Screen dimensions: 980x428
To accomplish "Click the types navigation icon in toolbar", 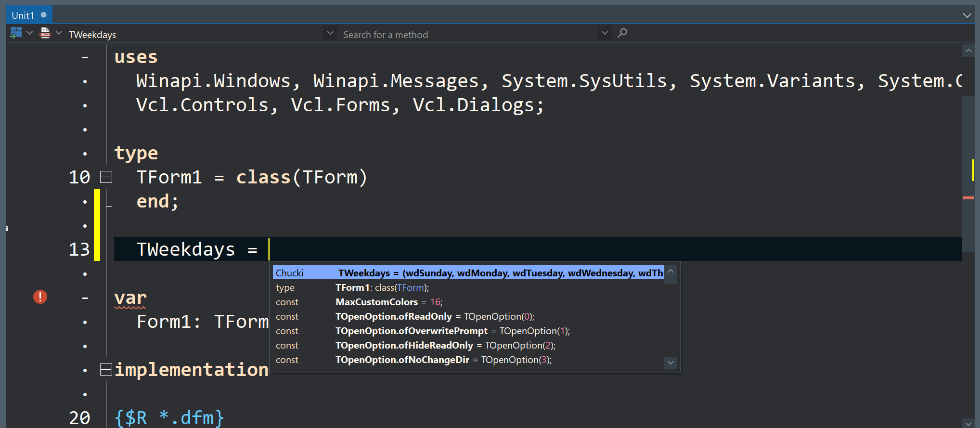I will tap(45, 33).
